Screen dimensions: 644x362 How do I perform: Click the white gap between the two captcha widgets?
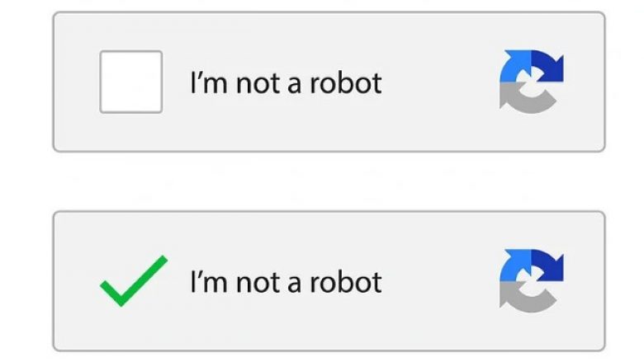click(x=329, y=181)
